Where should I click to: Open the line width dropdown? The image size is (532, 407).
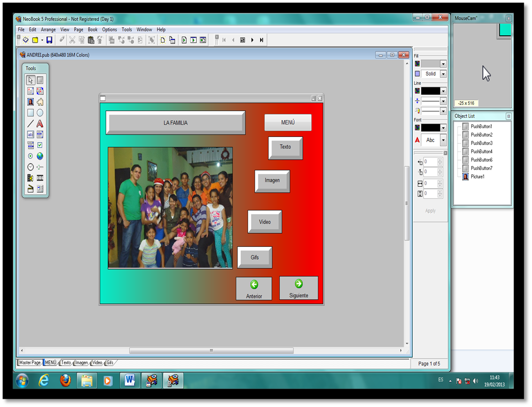pos(443,101)
